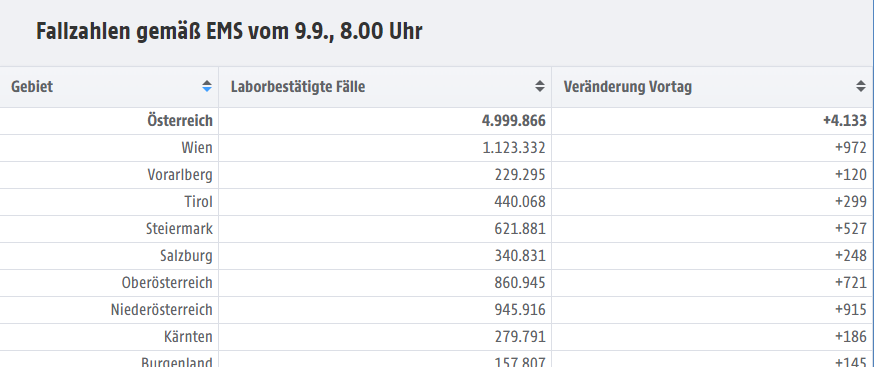This screenshot has width=874, height=367.
Task: Click the Salzburg row label
Action: point(186,256)
